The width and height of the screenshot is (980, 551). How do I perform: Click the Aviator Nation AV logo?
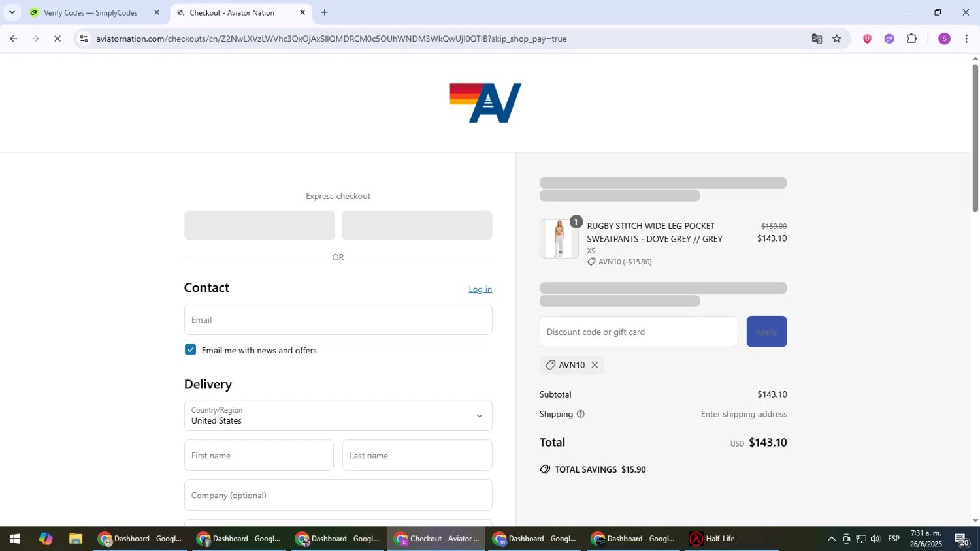[x=485, y=102]
